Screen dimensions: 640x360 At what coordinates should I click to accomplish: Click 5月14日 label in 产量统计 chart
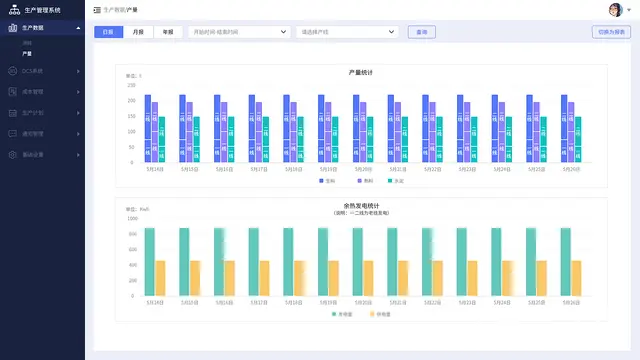(x=155, y=169)
